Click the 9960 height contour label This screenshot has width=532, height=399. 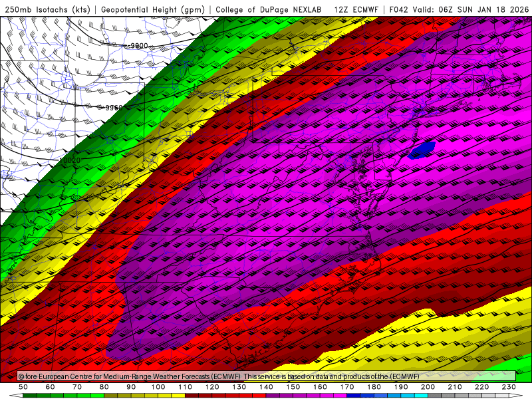point(114,108)
